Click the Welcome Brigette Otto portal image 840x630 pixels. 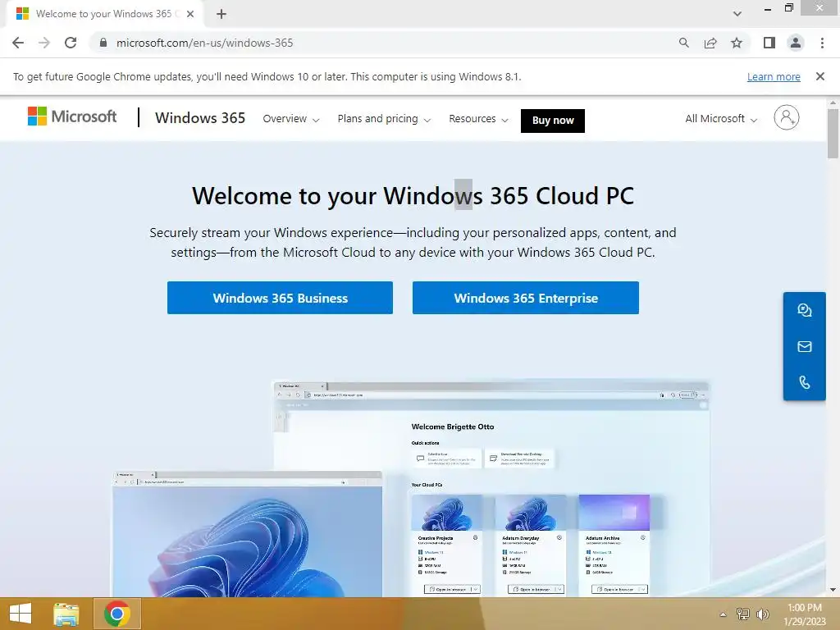[491, 489]
